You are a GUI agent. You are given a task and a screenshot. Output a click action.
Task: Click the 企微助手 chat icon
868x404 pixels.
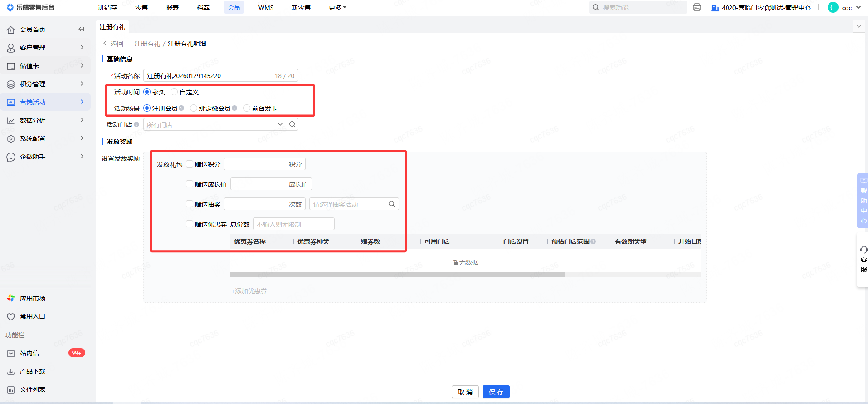pos(11,157)
